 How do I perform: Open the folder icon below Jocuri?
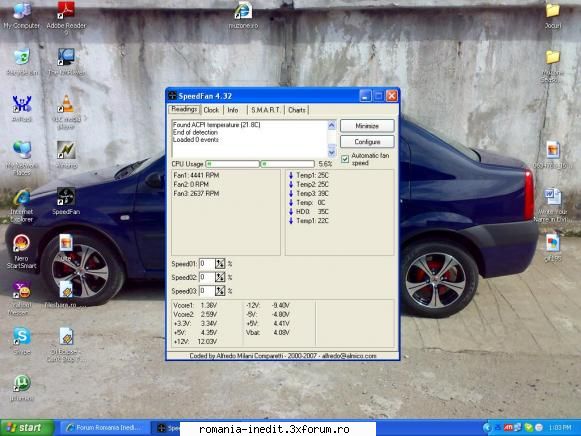pyautogui.click(x=552, y=67)
